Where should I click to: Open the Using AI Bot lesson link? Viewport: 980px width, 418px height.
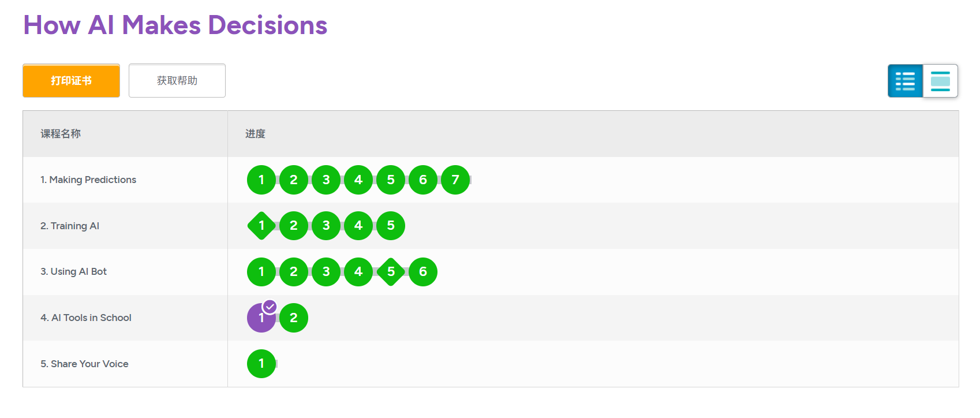click(x=73, y=271)
